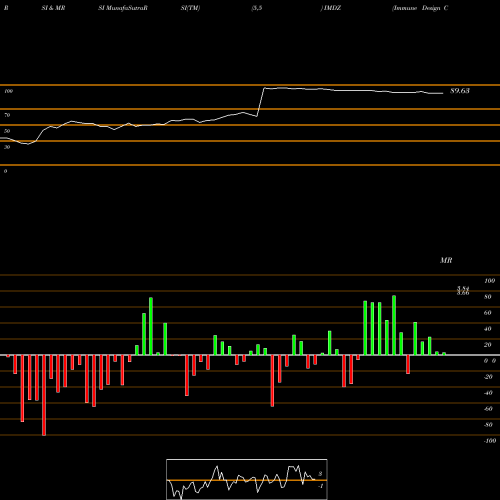500x500 pixels.
Task: Click the 'SI MunafaSutraR' header text
Action: [x=123, y=8]
